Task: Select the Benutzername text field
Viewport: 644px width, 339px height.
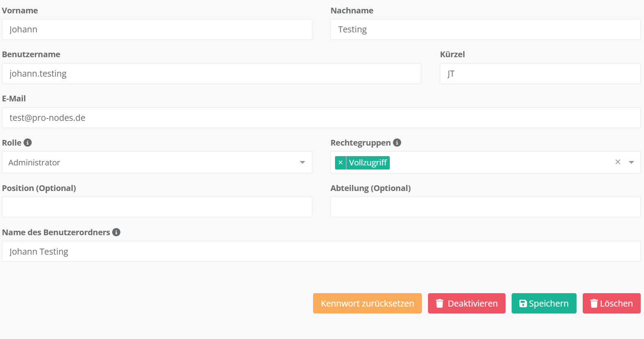Action: 211,74
